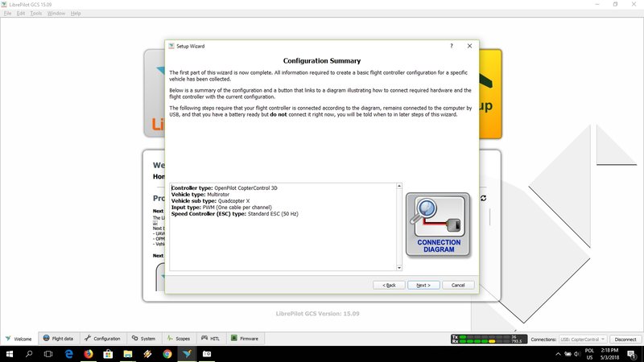Open the Window menu in the menu bar

coord(56,14)
